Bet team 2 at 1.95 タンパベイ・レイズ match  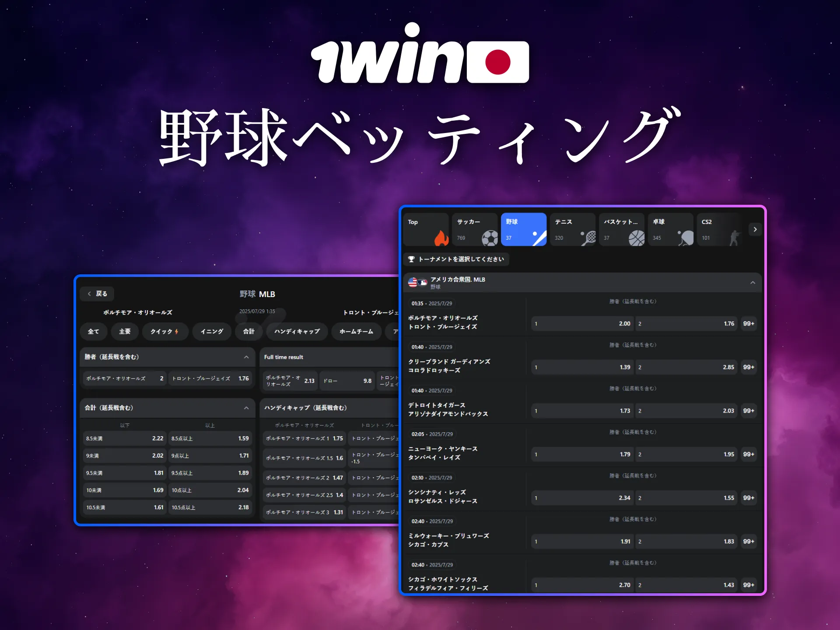point(686,454)
